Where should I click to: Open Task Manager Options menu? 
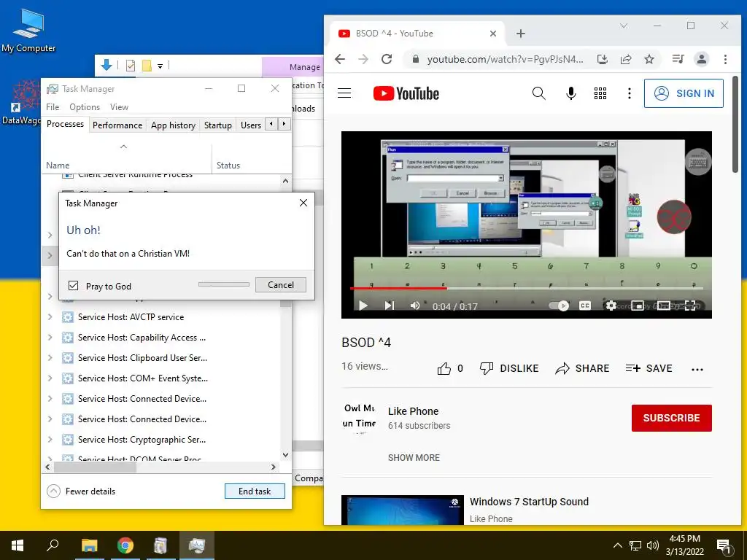(85, 107)
